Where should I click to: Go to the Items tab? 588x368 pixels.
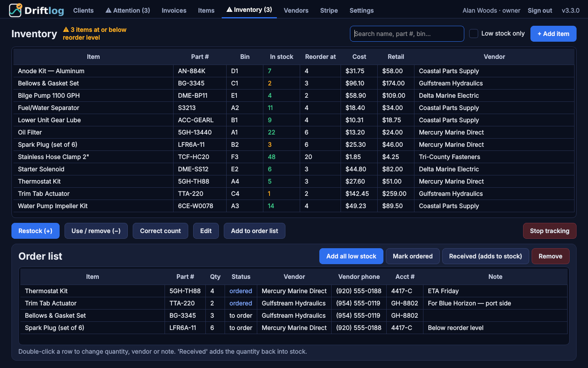click(x=206, y=10)
